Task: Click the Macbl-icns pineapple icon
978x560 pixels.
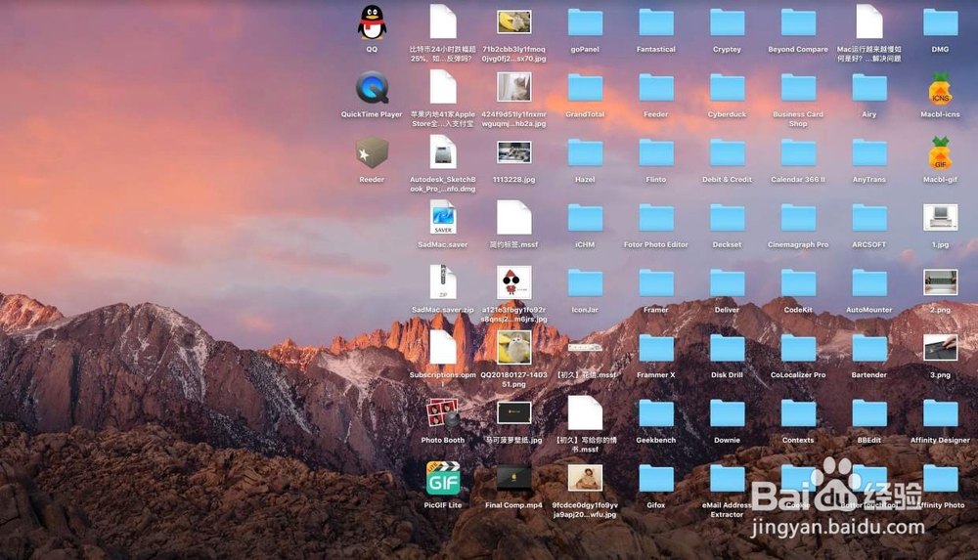Action: 940,88
